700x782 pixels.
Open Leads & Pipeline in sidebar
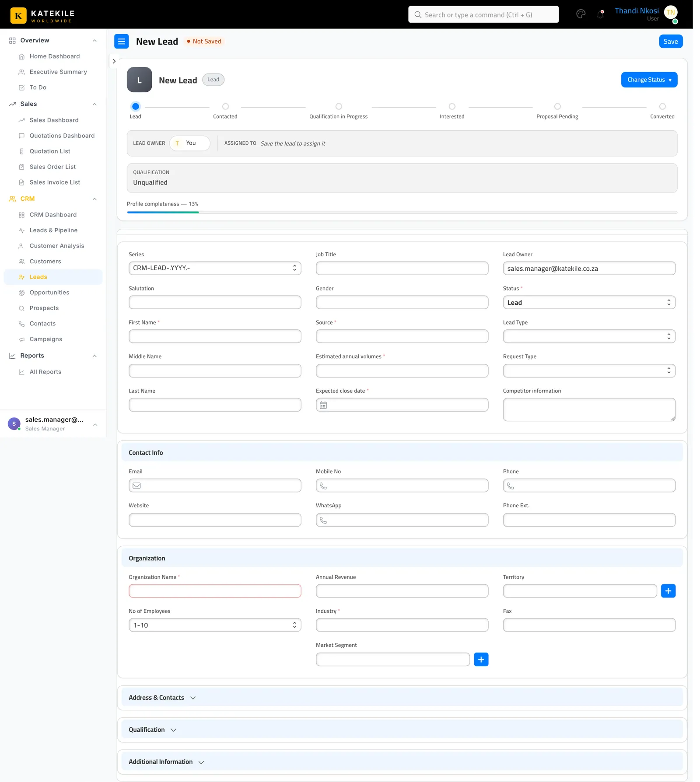pos(53,230)
